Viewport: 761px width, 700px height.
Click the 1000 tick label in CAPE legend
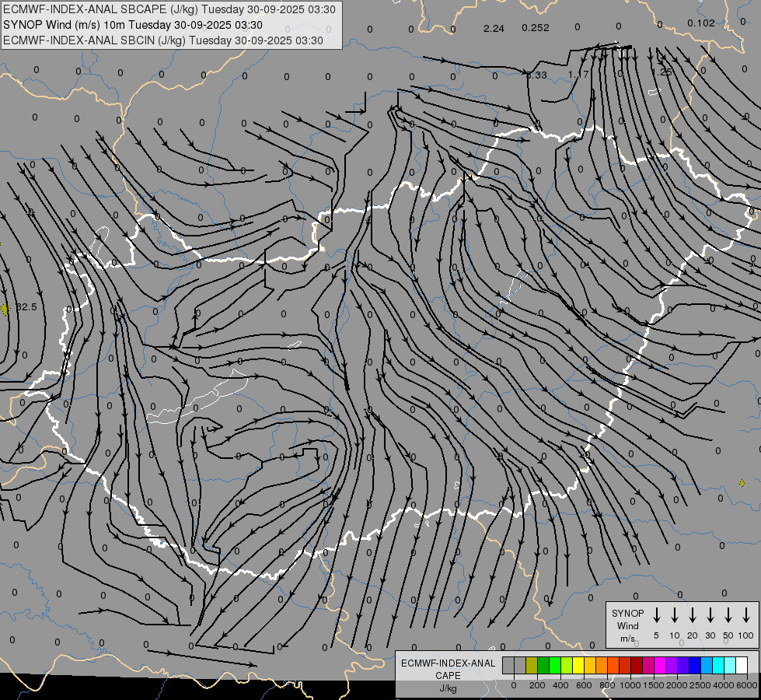click(630, 685)
